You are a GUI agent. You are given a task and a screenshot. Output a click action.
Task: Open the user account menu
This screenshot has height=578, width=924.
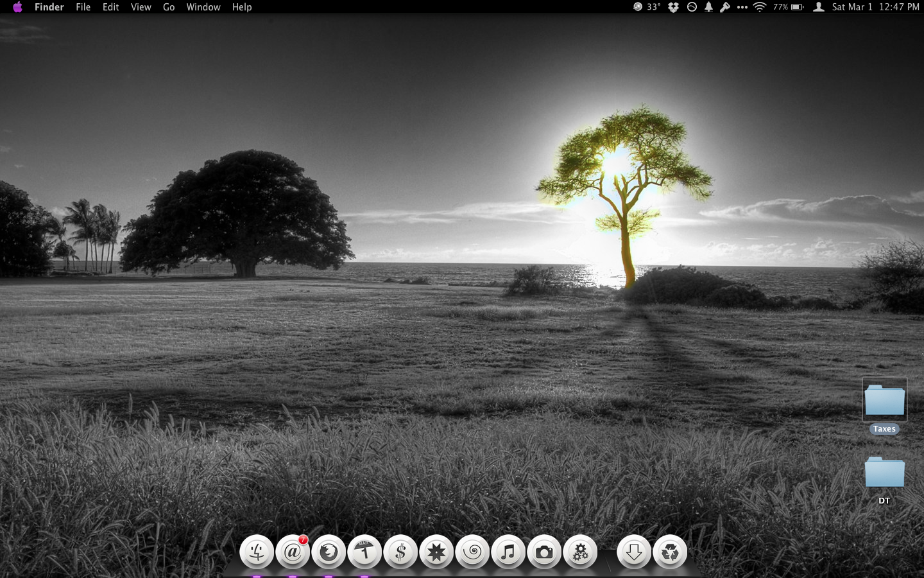[819, 7]
